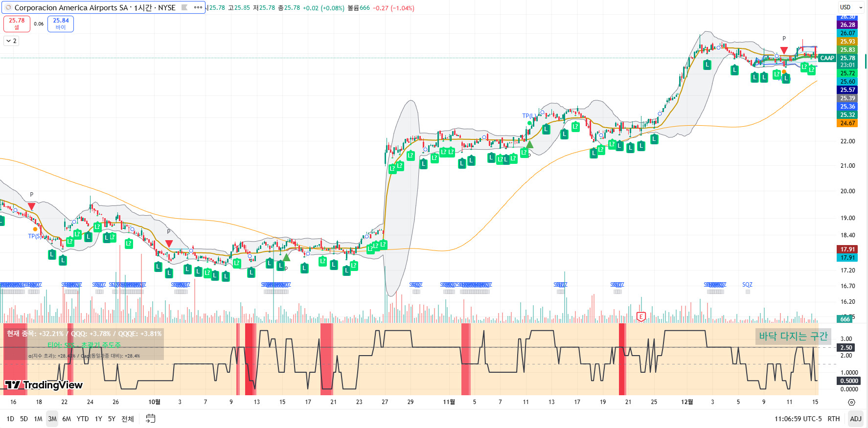Click the 20.00 price axis label

[847, 191]
